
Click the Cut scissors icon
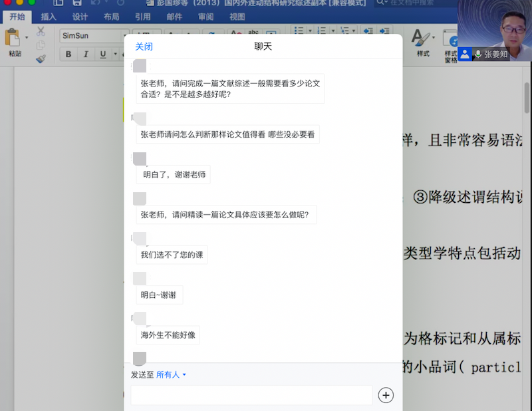pos(41,31)
